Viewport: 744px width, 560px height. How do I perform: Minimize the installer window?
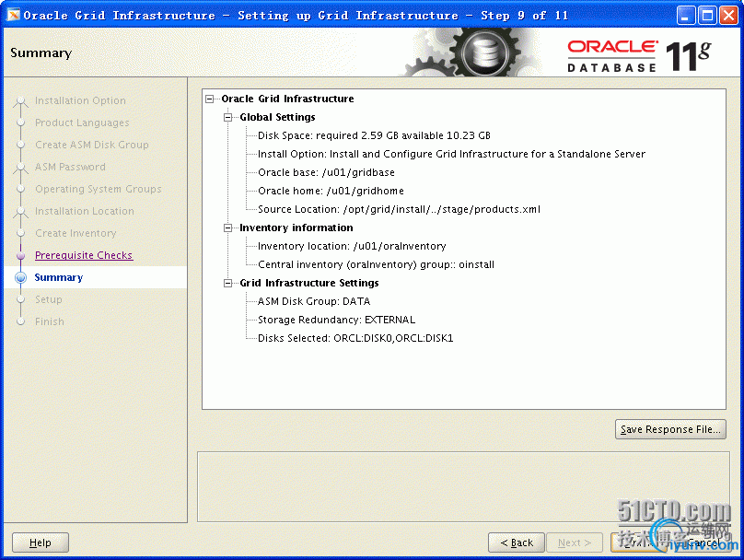[685, 15]
